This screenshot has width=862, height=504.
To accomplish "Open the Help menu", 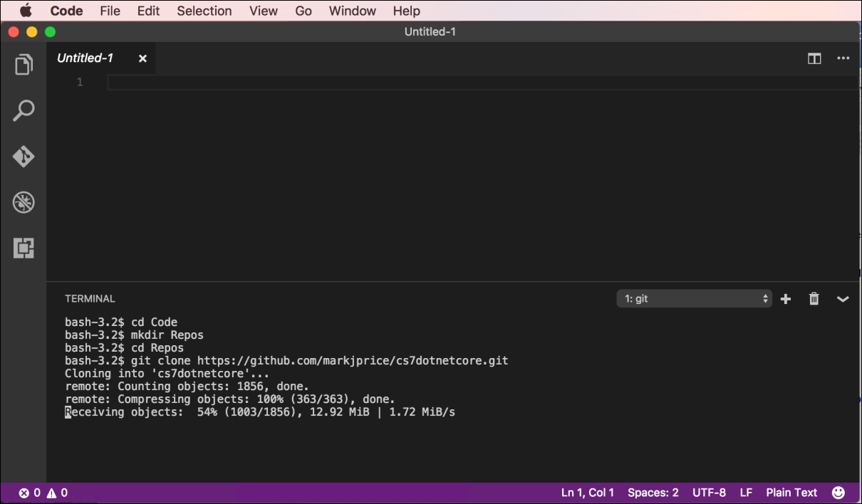I will 407,11.
